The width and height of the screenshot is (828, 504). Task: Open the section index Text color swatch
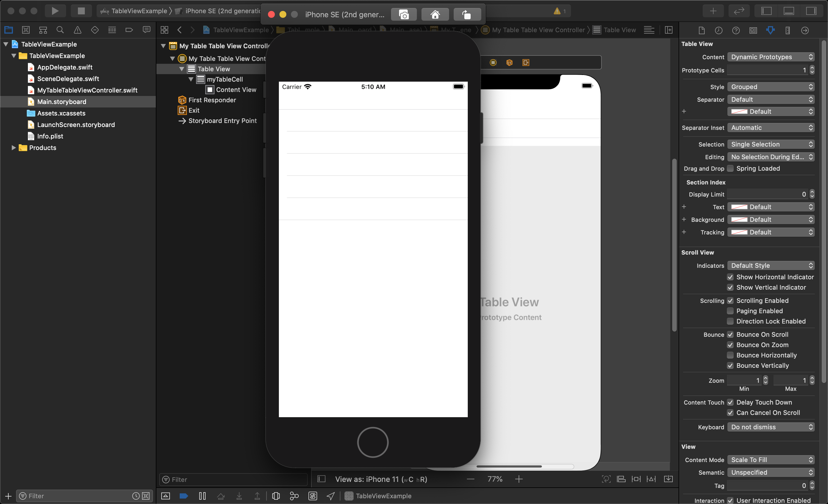tap(771, 207)
